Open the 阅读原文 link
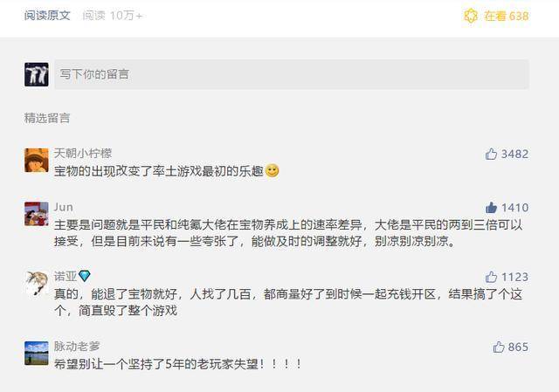Viewport: 559px width, 392px height. pyautogui.click(x=47, y=16)
